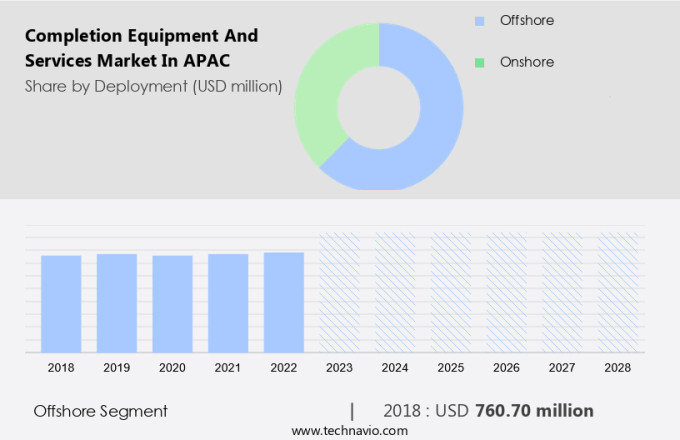Image resolution: width=680 pixels, height=440 pixels.
Task: Click the Completion Equipment And Services title
Action: 142,47
